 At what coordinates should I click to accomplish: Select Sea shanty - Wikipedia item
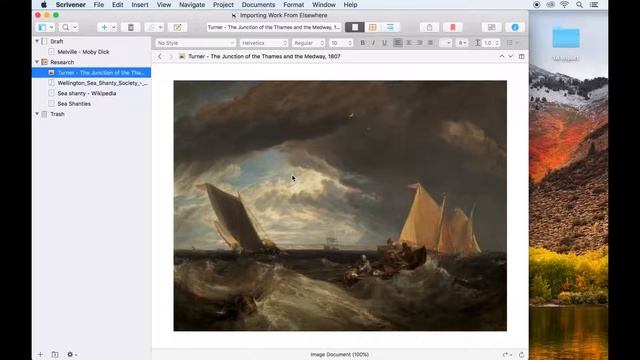point(87,93)
